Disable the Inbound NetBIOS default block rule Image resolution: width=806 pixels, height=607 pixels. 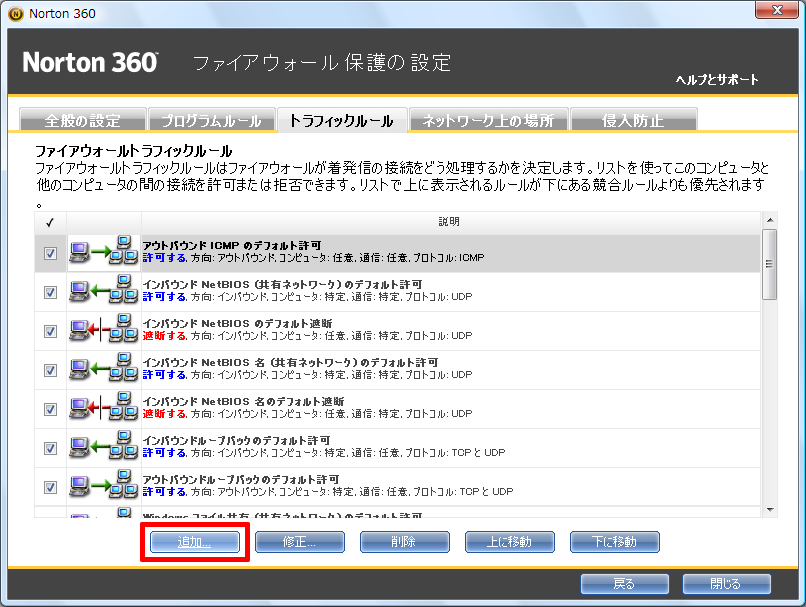(x=51, y=332)
